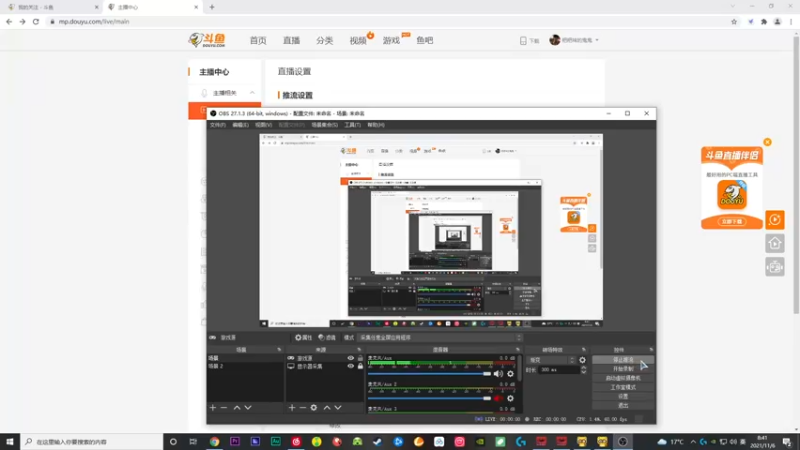Open the 滤镜 filters button in OBS
800x450 pixels.
click(x=327, y=338)
